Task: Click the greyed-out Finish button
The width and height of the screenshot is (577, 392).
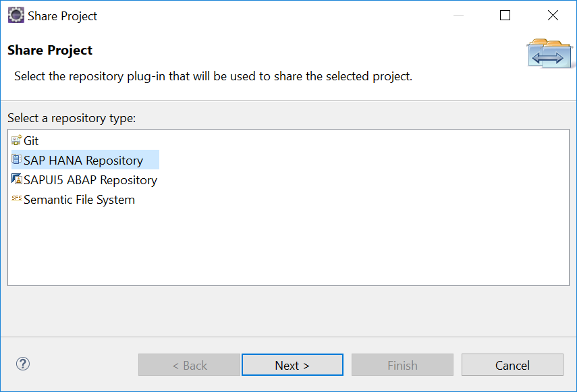Action: (402, 365)
